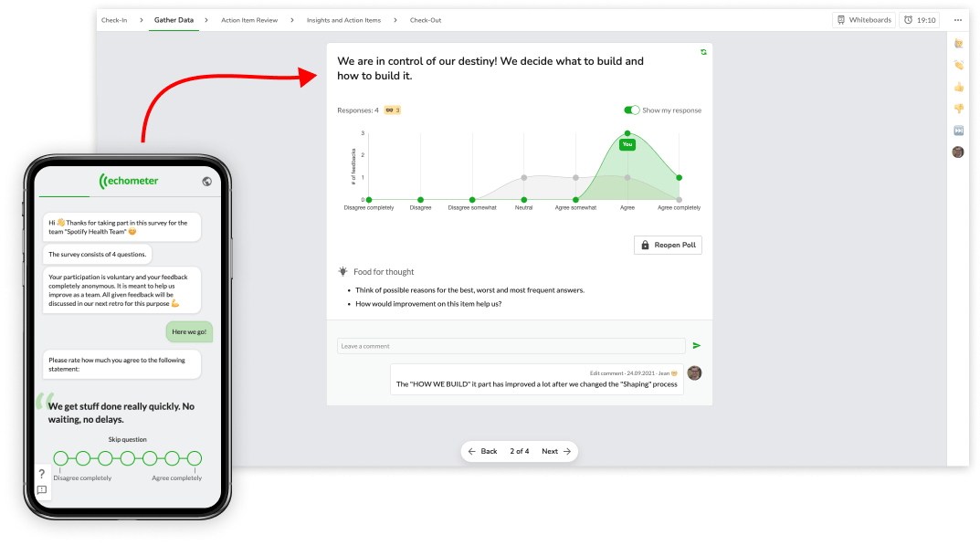The height and width of the screenshot is (545, 980).
Task: Switch to the Check-In step
Action: point(112,18)
